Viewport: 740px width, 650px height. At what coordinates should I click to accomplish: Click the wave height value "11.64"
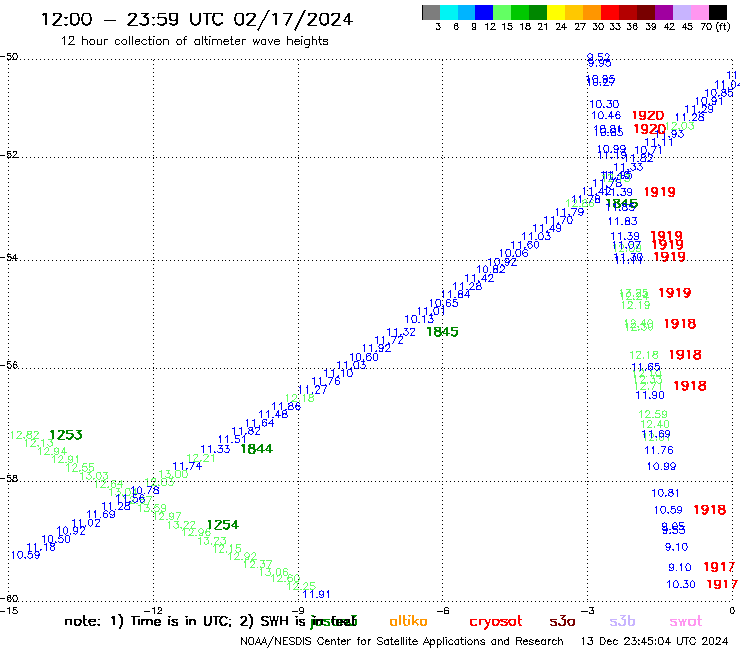260,423
